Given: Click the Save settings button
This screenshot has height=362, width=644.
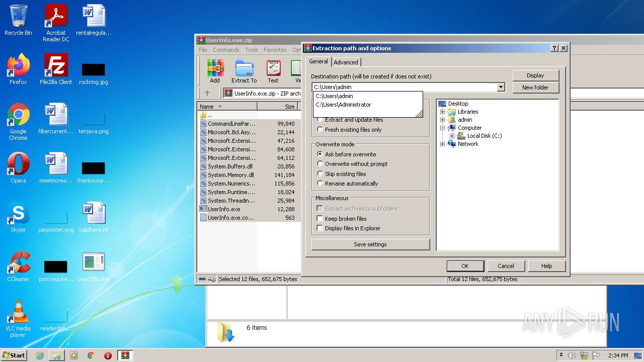Looking at the screenshot, I should (370, 244).
